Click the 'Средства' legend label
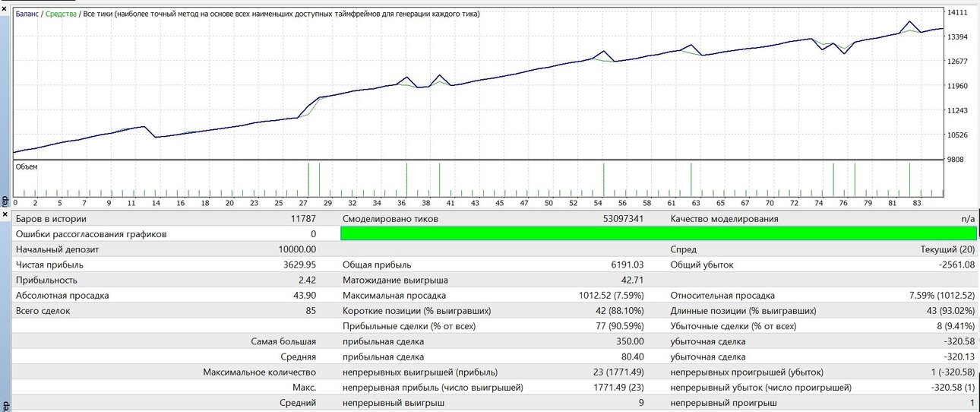The image size is (980, 412). click(x=62, y=14)
